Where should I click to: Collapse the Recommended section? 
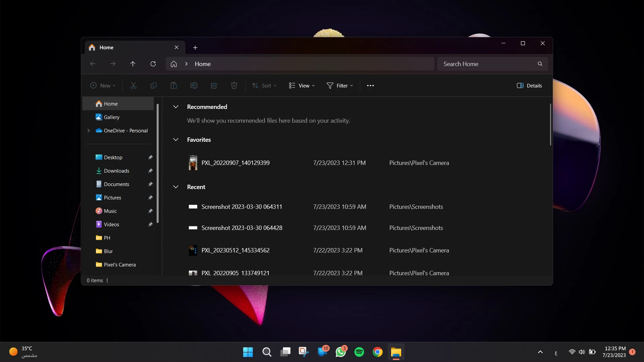(175, 107)
